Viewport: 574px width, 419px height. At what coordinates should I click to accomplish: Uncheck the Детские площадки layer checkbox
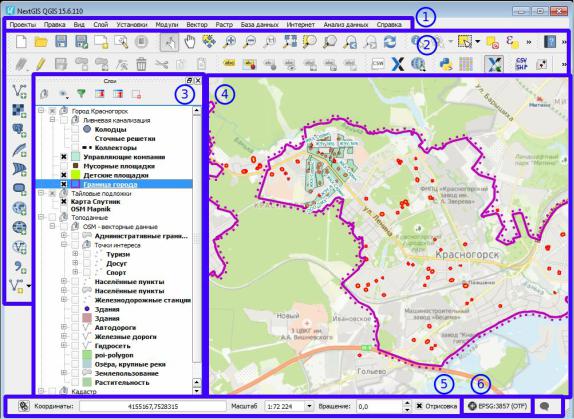(64, 175)
